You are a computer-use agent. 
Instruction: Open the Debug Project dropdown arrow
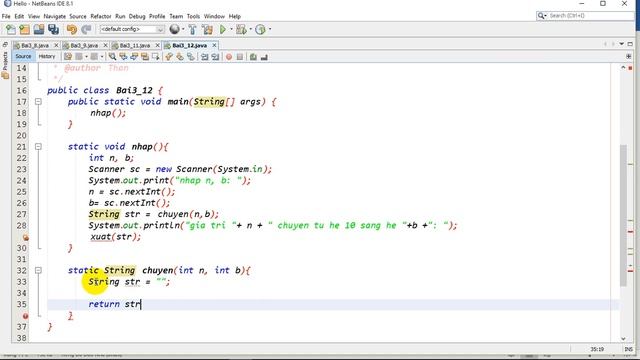tap(250, 29)
